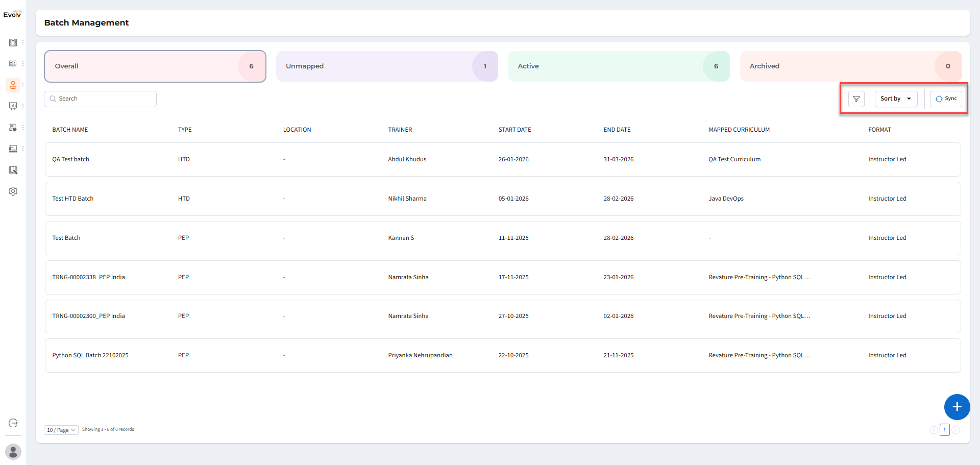Image resolution: width=980 pixels, height=465 pixels.
Task: Open the classroom seats sidebar icon
Action: click(x=13, y=149)
